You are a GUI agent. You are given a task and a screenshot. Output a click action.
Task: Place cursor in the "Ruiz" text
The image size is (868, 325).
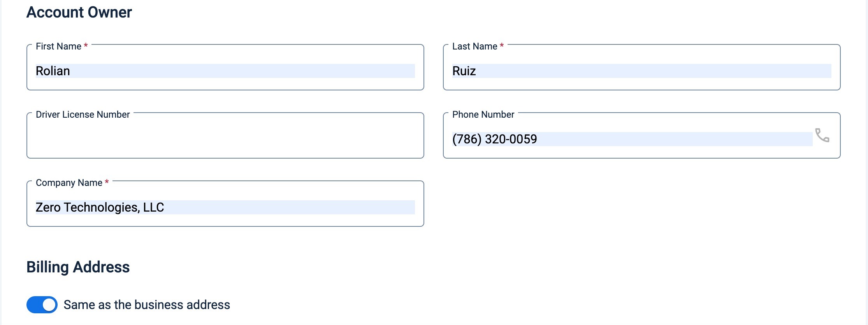[464, 71]
